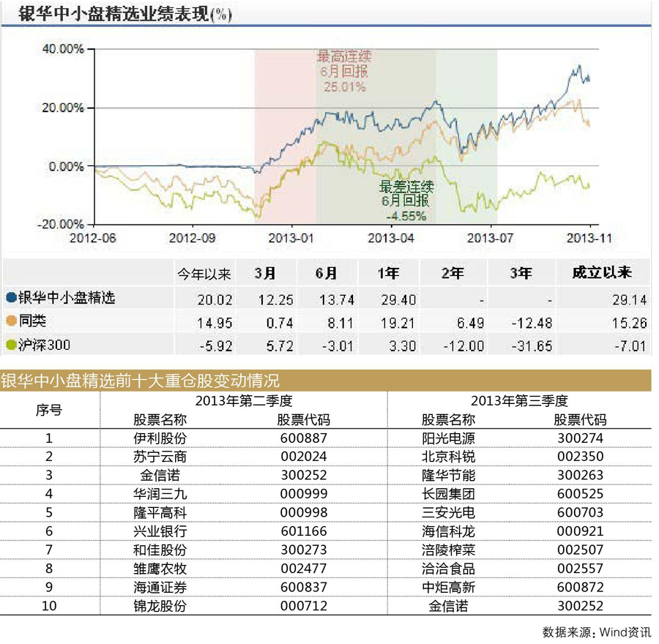Click the 沪深300 since-inception value -7.01

[x=630, y=346]
